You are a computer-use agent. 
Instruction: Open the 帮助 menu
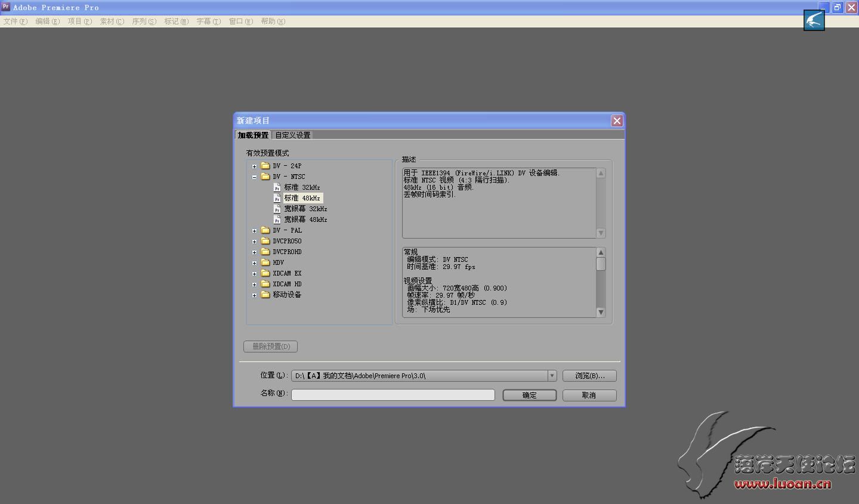click(x=273, y=21)
